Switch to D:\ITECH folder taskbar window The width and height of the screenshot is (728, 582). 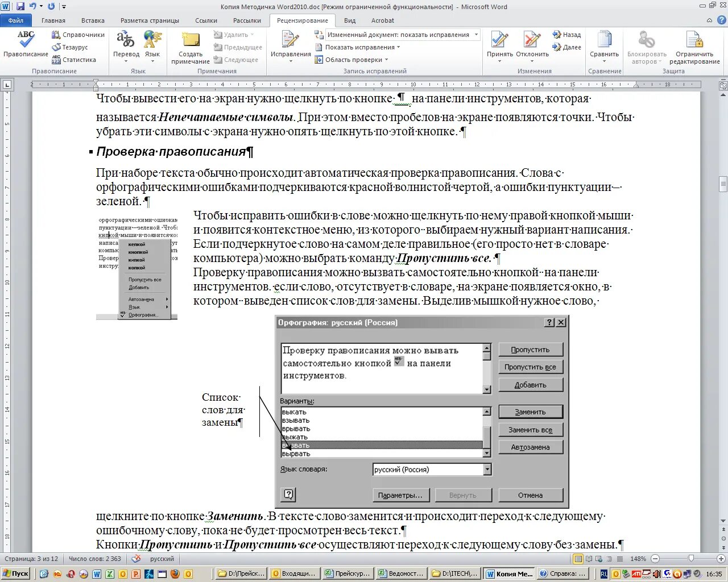pyautogui.click(x=456, y=574)
